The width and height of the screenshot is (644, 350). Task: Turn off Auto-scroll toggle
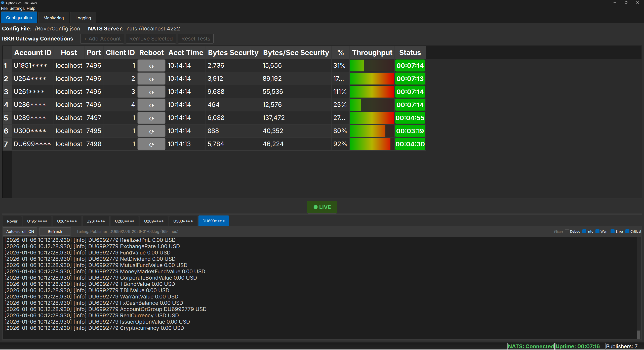pyautogui.click(x=20, y=232)
